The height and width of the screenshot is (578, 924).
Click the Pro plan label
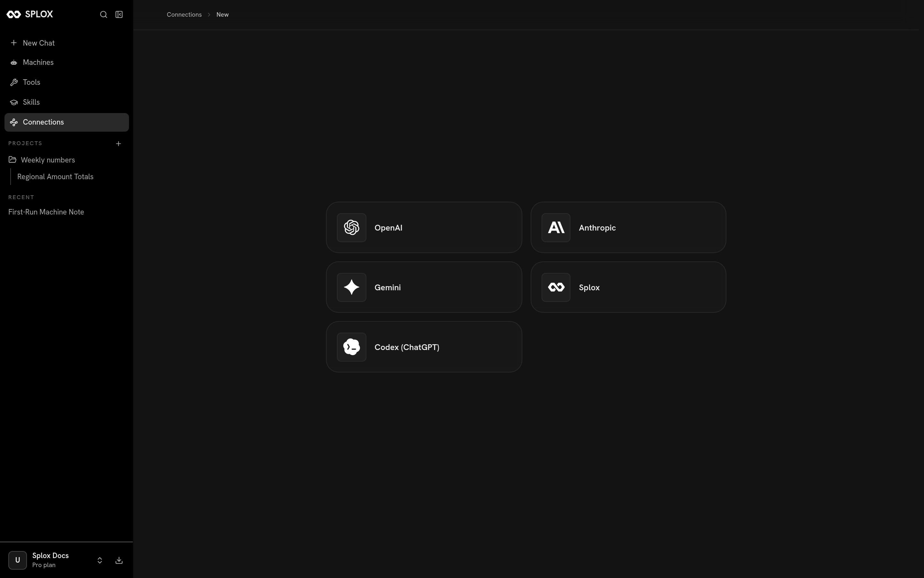[44, 565]
